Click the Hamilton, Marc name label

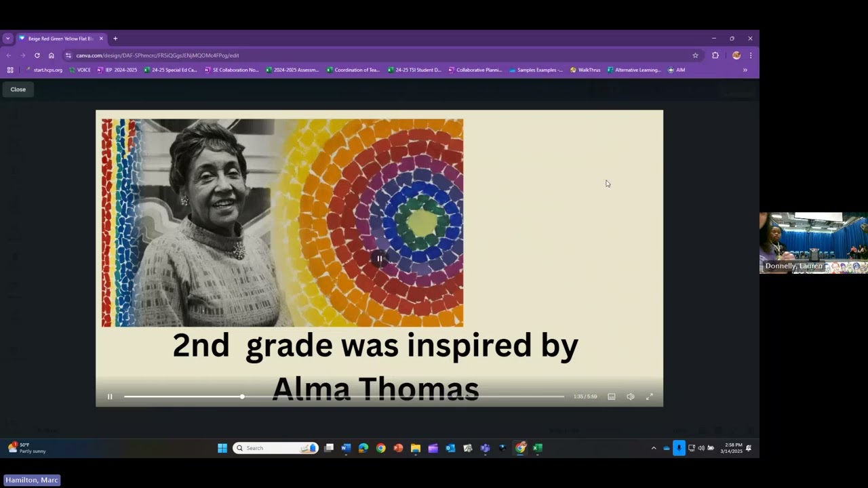[32, 480]
